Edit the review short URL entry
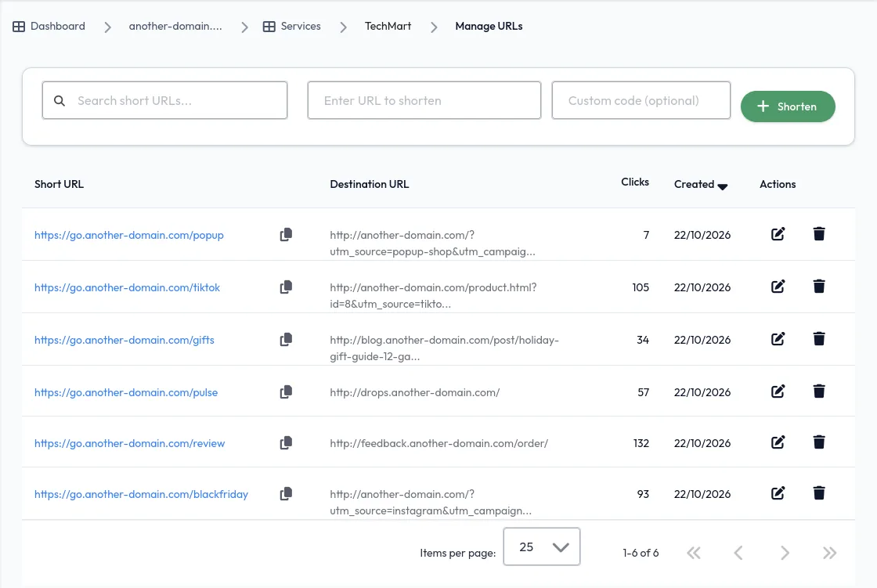This screenshot has width=877, height=588. coord(778,442)
